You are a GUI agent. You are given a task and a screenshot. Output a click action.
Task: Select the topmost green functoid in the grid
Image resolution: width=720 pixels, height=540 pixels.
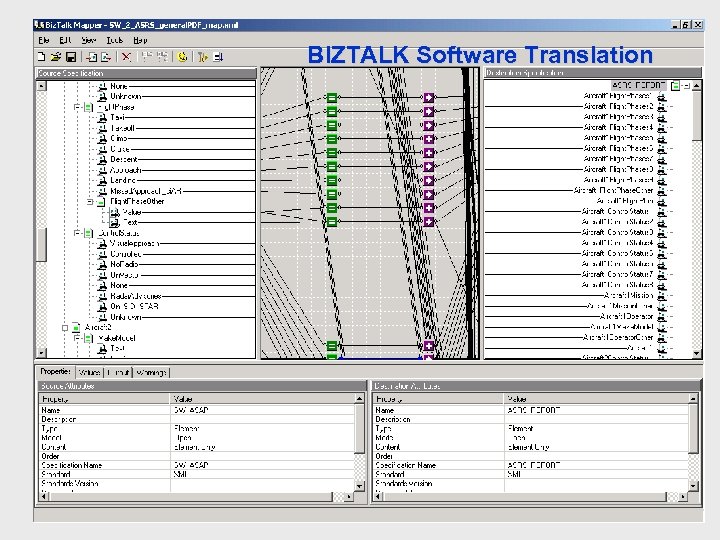[x=332, y=97]
